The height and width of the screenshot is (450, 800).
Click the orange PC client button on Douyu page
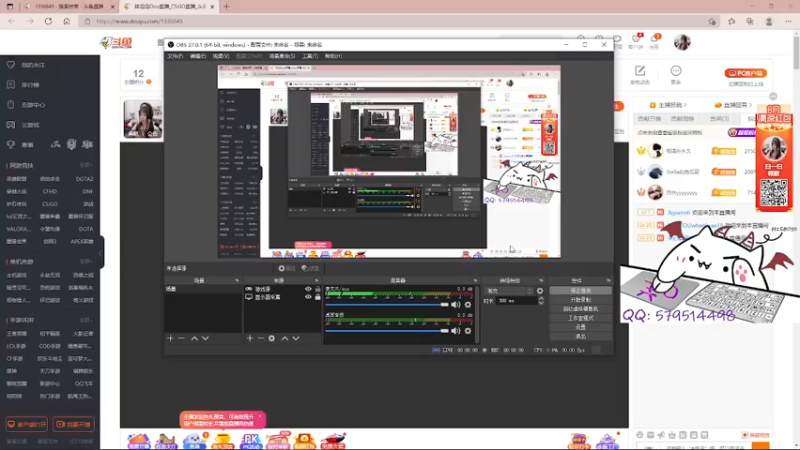tap(745, 73)
